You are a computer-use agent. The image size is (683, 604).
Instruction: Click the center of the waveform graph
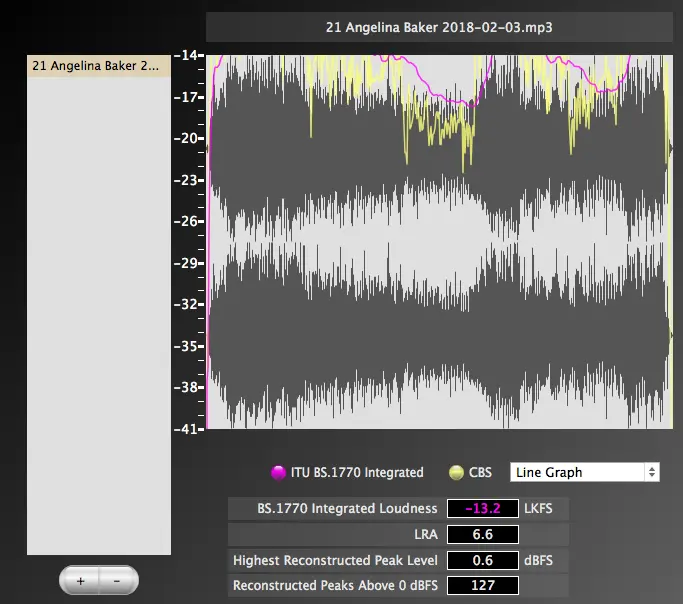439,242
